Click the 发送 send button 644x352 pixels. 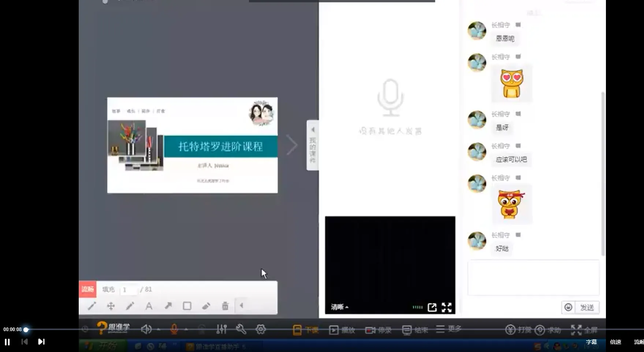(587, 307)
